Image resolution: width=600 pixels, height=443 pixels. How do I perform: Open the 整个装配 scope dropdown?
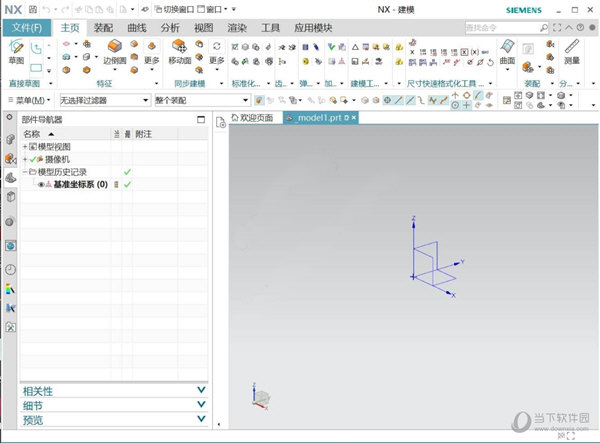(202, 100)
